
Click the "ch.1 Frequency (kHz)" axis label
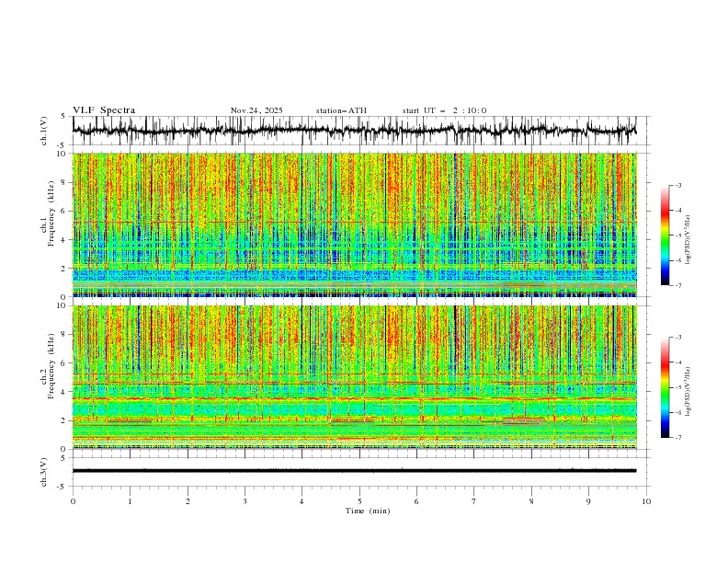48,212
